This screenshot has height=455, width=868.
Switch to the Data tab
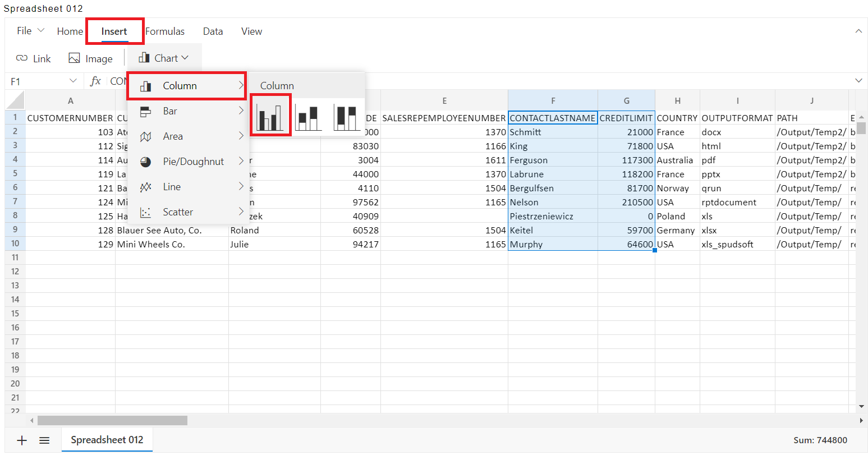(213, 31)
